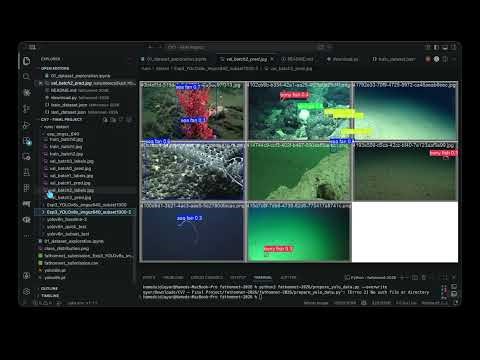This screenshot has height=360, width=480.
Task: Collapse all folders in the Explorer
Action: (129, 119)
